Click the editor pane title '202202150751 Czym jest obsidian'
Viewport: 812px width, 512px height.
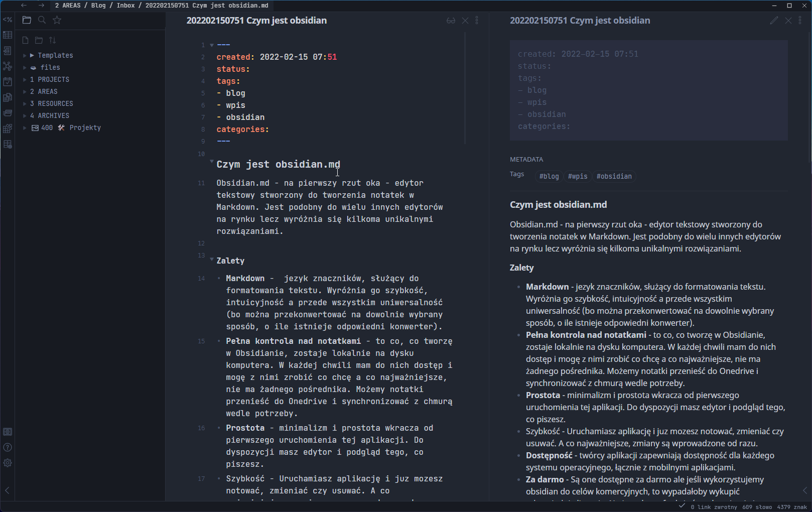point(256,21)
